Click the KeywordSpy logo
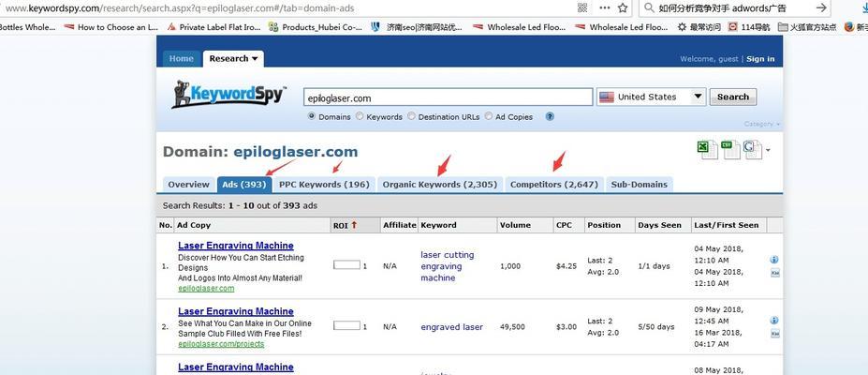 229,94
